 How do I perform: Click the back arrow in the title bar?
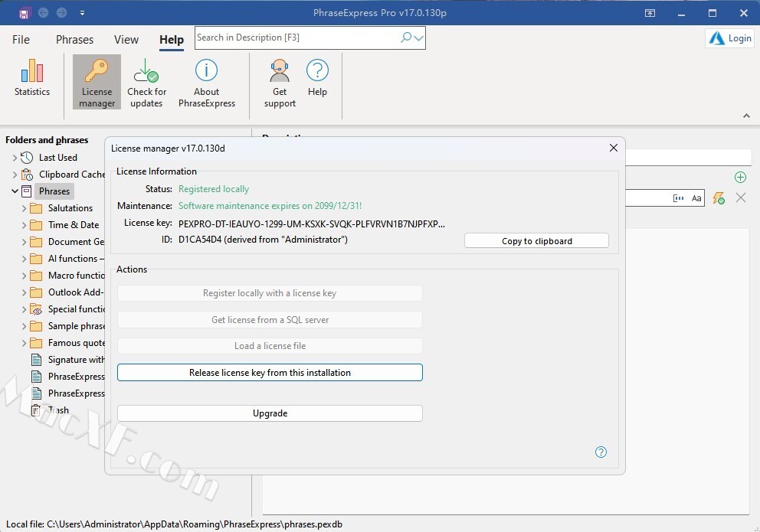43,12
